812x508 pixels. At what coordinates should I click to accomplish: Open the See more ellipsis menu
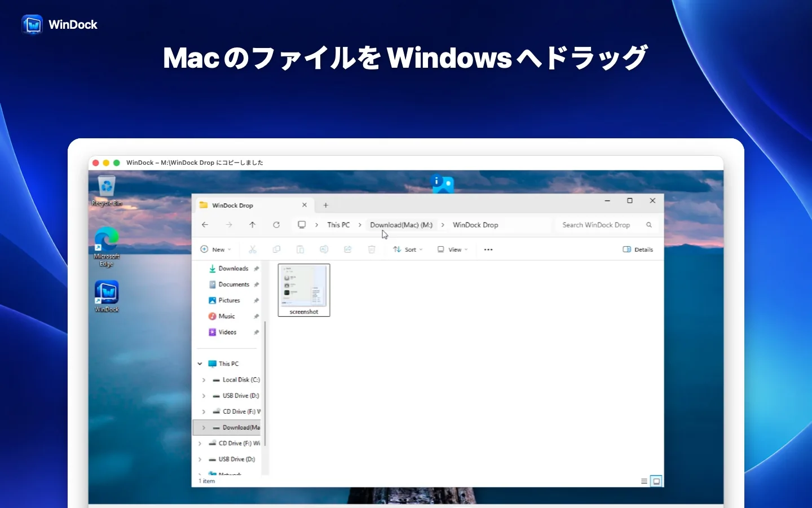pos(488,249)
